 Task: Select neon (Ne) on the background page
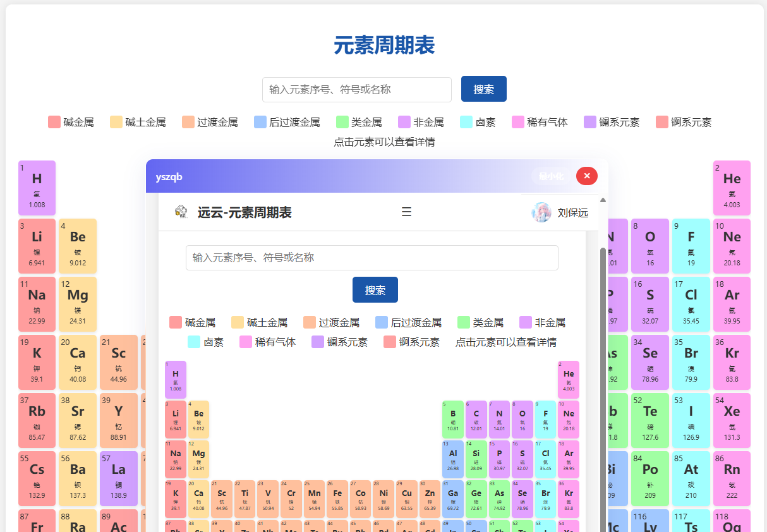[x=732, y=246]
